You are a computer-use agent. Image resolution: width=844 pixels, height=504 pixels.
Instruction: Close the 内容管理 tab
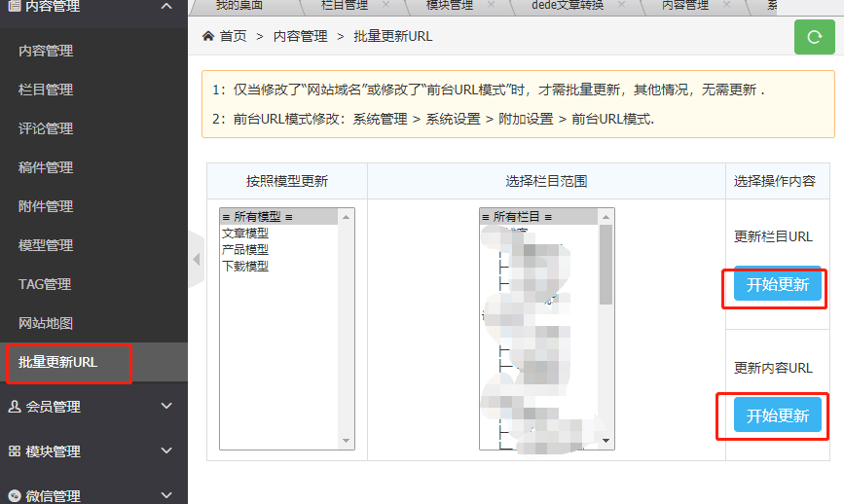pos(726,5)
